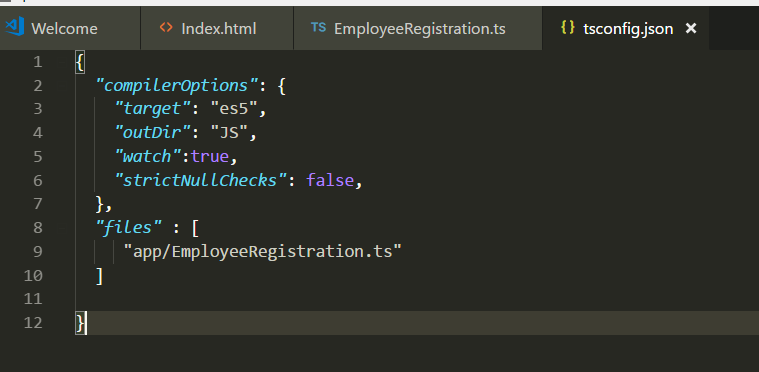759x372 pixels.
Task: Open the Index.html tab
Action: [217, 29]
